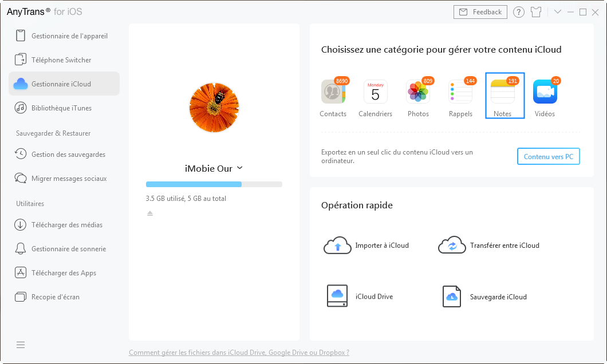Click the 20 badge on Vidéos
The image size is (607, 364).
(x=556, y=81)
